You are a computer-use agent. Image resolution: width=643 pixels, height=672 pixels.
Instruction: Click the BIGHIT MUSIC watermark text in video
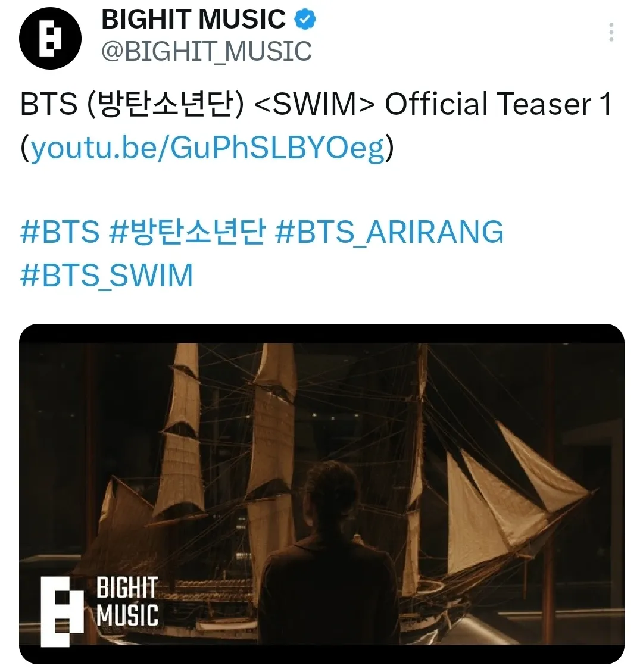tap(127, 601)
